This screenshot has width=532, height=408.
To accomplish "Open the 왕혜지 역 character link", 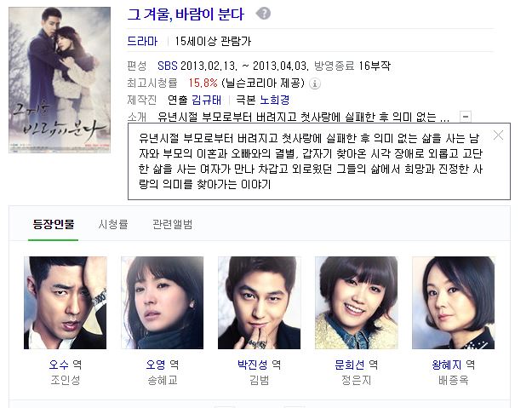I will click(x=454, y=365).
